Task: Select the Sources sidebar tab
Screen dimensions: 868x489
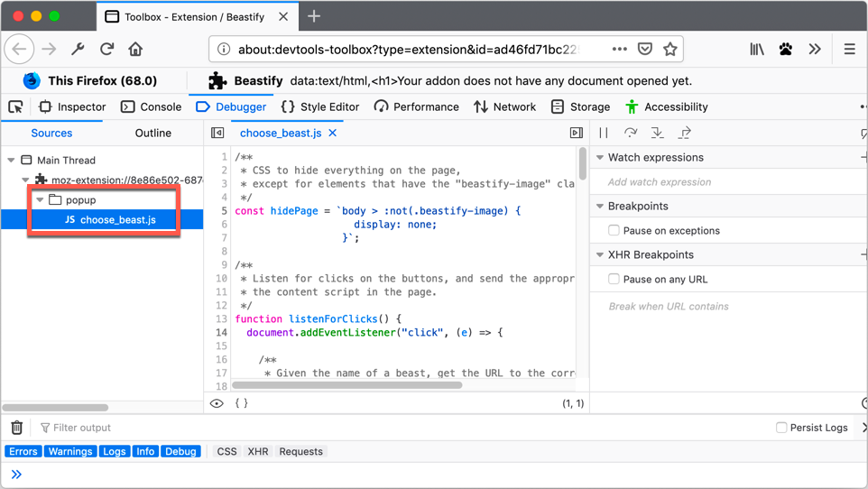Action: (51, 133)
